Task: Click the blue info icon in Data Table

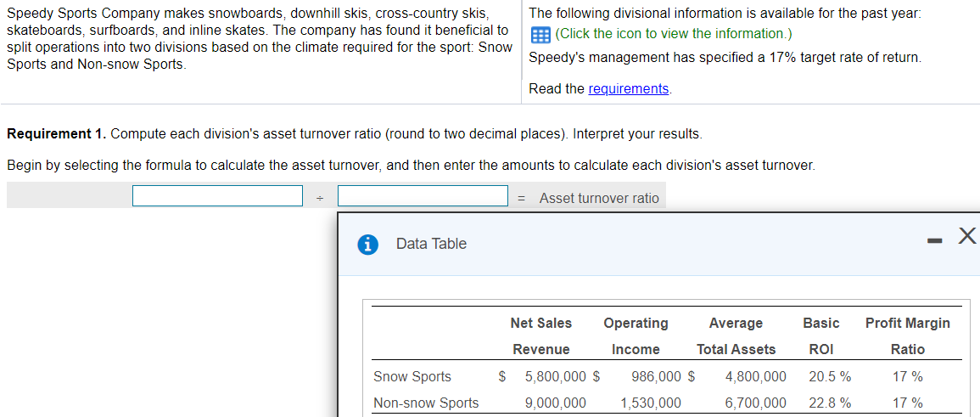Action: click(x=368, y=244)
